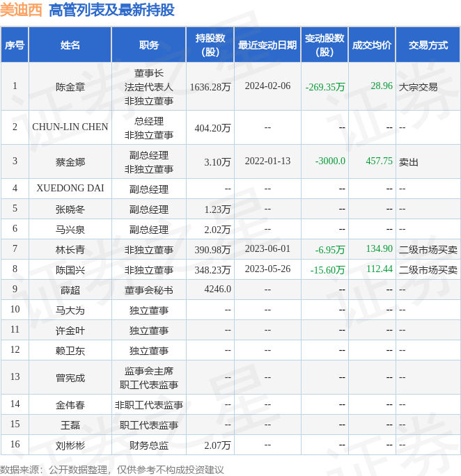Screen dimensions: 461x476
Task: Click the date 2023-06-01
Action: click(267, 248)
